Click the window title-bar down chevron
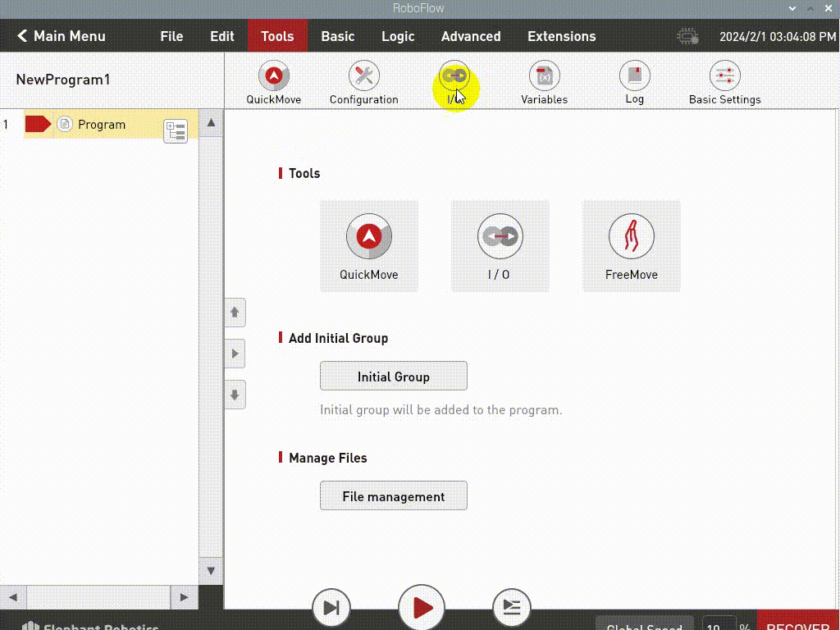 (792, 8)
